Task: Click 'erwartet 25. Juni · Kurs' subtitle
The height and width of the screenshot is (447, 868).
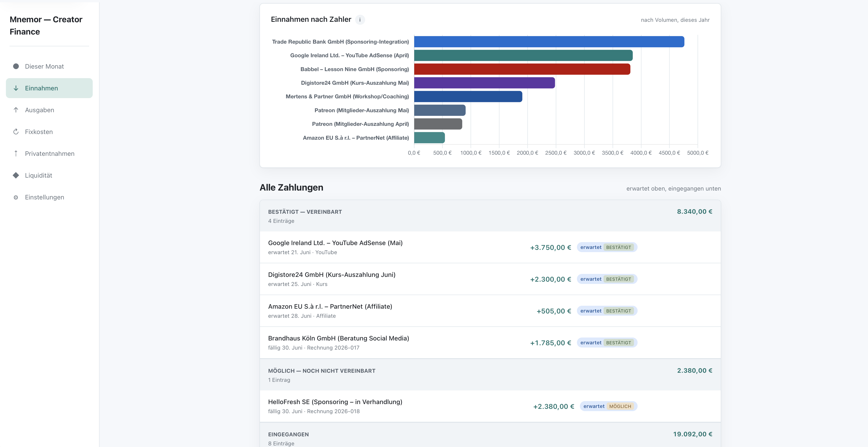Action: (x=297, y=284)
